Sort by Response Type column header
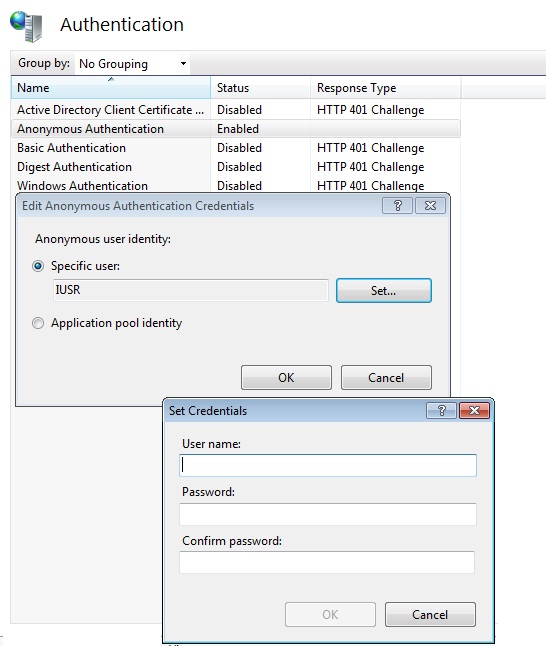The width and height of the screenshot is (546, 646). pyautogui.click(x=385, y=88)
